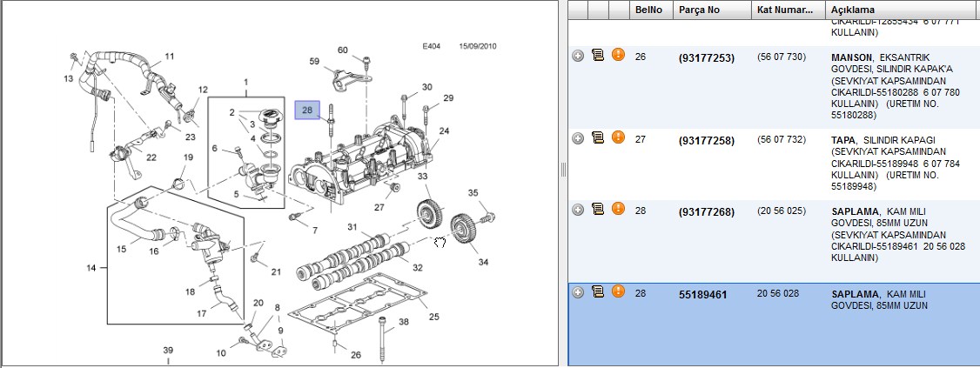Sort by Açıklama column header
The width and height of the screenshot is (980, 368).
pyautogui.click(x=903, y=10)
